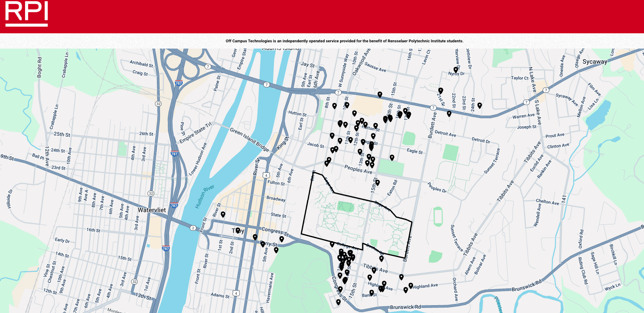Click the US 4 shield near Fulton St
The height and width of the screenshot is (313, 644).
click(266, 175)
